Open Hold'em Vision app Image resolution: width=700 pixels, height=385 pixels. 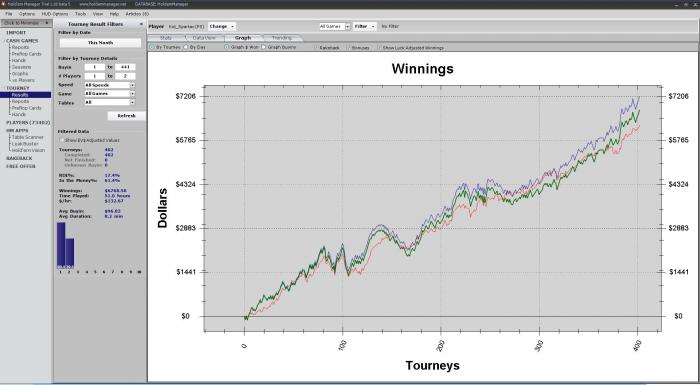pyautogui.click(x=28, y=150)
